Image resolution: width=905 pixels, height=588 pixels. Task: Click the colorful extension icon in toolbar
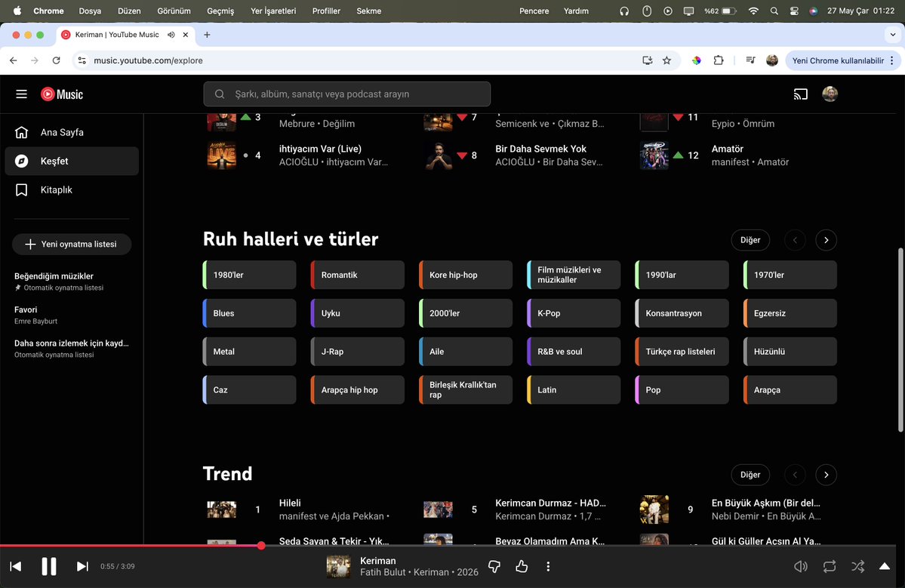click(697, 60)
